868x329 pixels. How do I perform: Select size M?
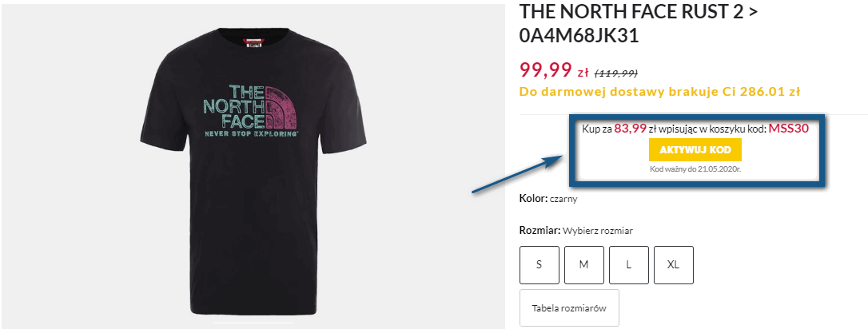pos(584,265)
